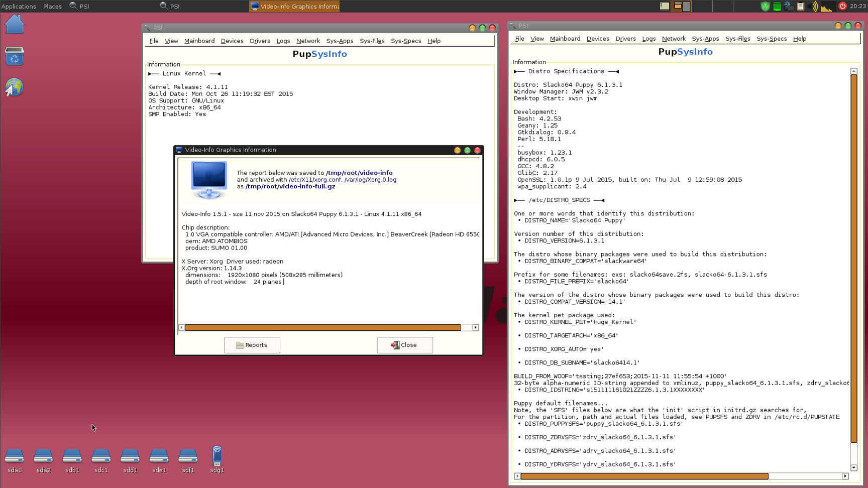Open the Applications menu in top panel
868x488 pixels.
(x=19, y=6)
